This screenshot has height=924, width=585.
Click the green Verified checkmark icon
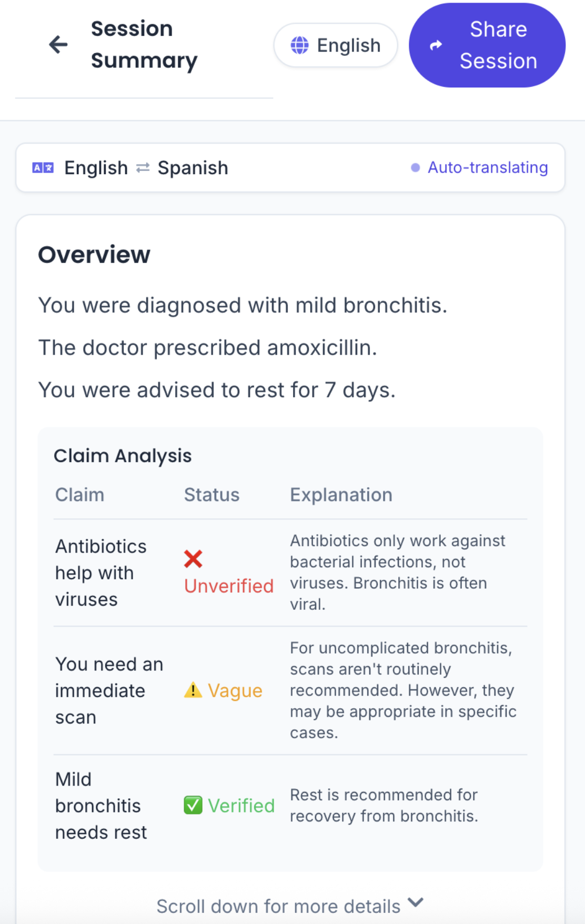click(193, 805)
